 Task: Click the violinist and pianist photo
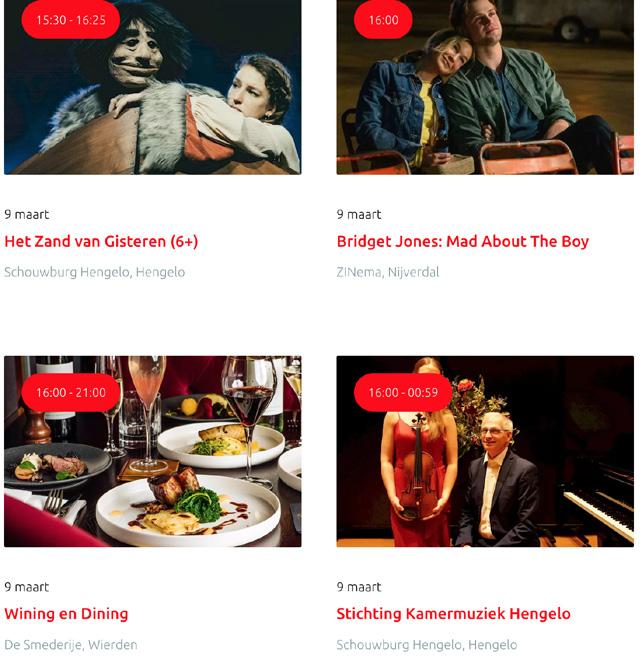485,451
